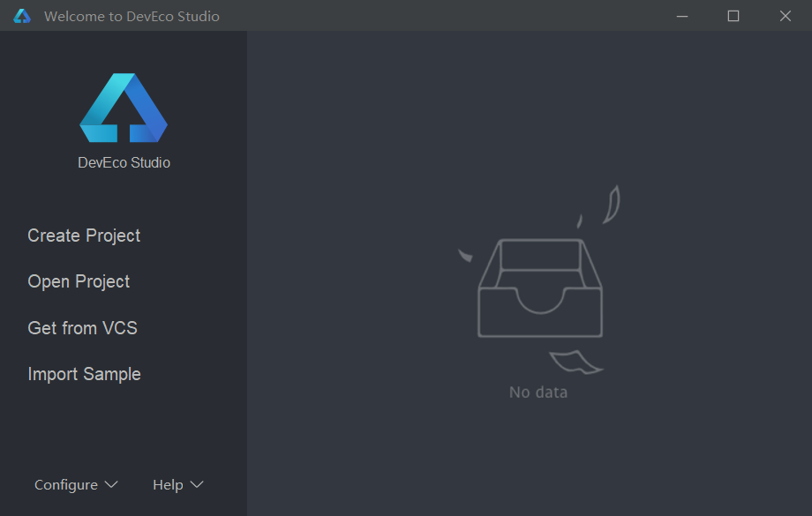Start a new project with Create Project
Viewport: 812px width, 516px height.
point(84,236)
